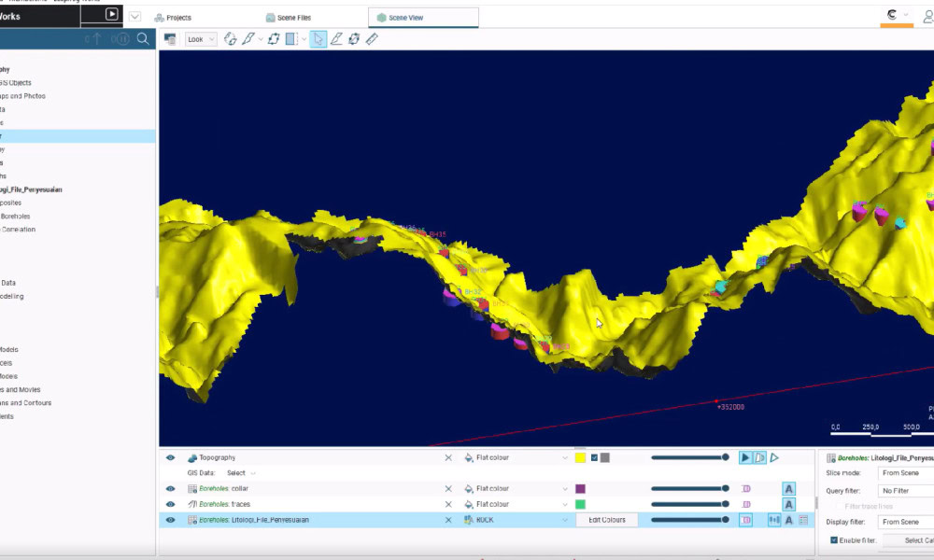Show legend for Litologi_File_Penyesuaian boreholes
Image resolution: width=934 pixels, height=560 pixels.
[803, 520]
